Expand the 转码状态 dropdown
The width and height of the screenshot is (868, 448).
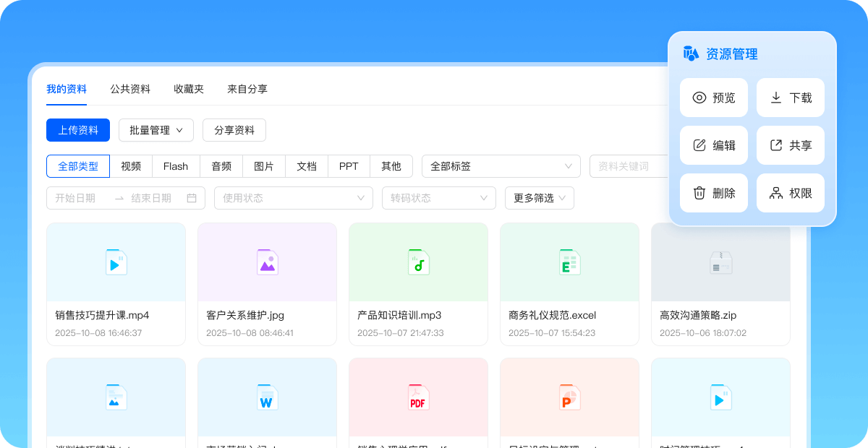point(438,198)
